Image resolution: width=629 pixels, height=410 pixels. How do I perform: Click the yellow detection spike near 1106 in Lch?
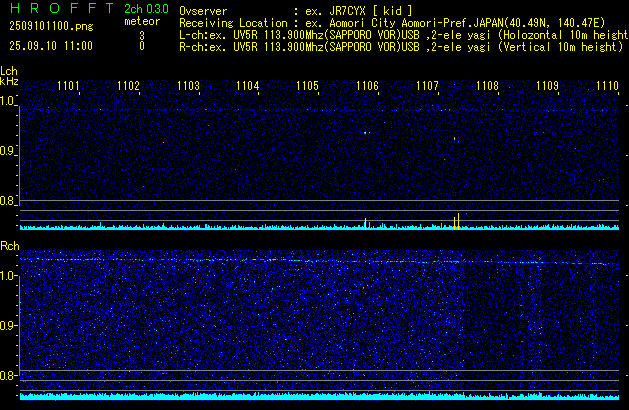coord(365,224)
